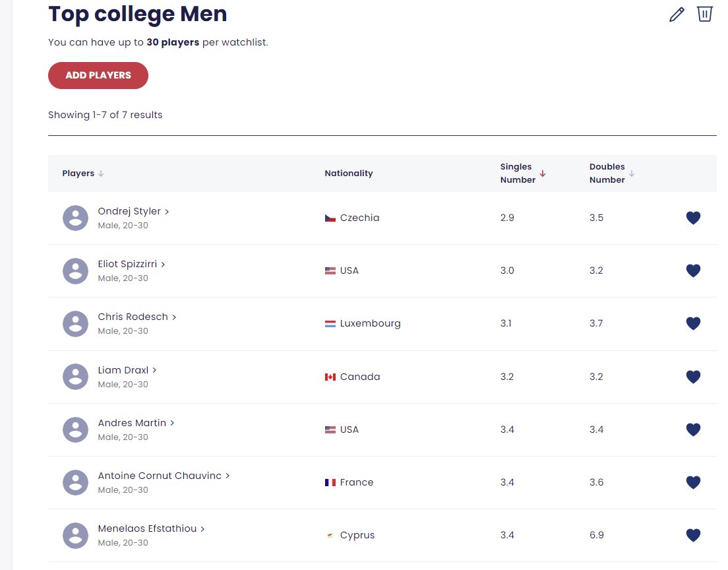Click the ADD PLAYERS button
Viewport: 728px width, 570px height.
(98, 75)
